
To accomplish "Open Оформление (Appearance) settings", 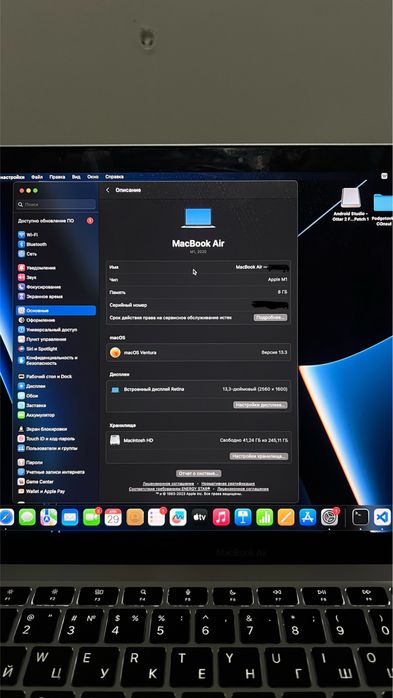I will pos(56,320).
